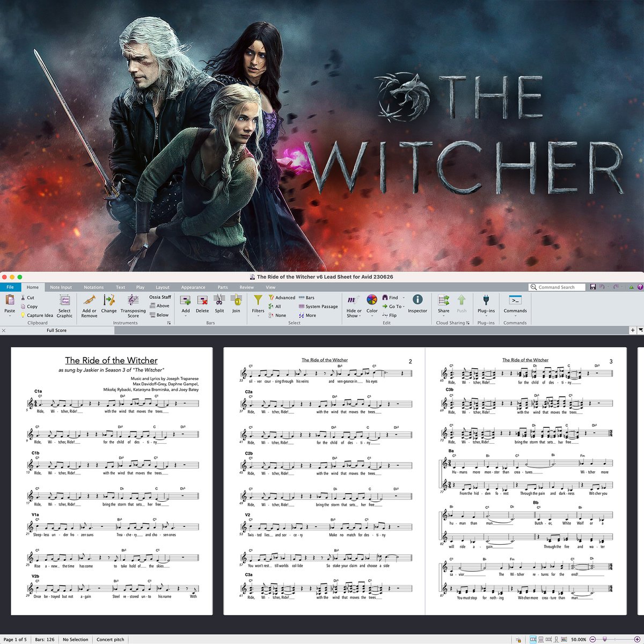Enable spreads horizontally page view

coord(533,639)
